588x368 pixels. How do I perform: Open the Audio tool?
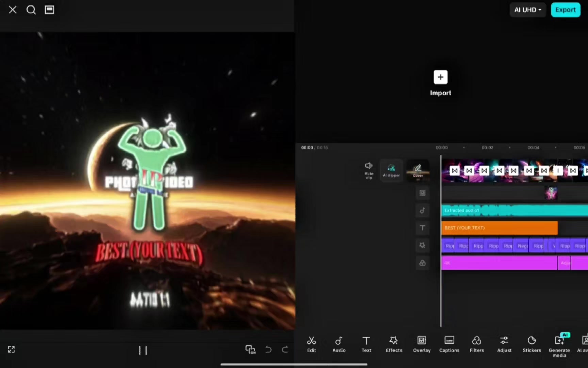(339, 344)
